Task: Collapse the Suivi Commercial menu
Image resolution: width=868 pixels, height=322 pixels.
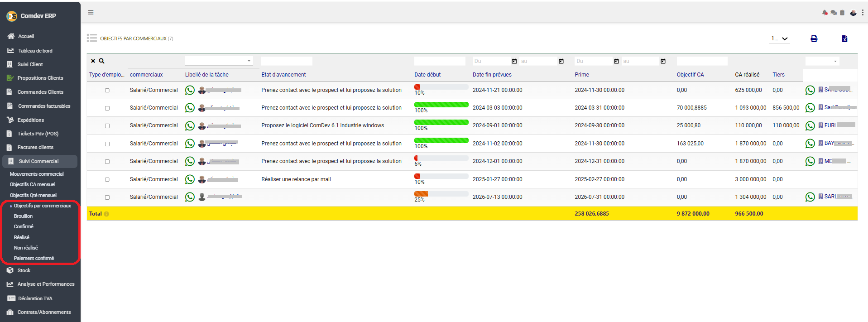Action: click(40, 161)
